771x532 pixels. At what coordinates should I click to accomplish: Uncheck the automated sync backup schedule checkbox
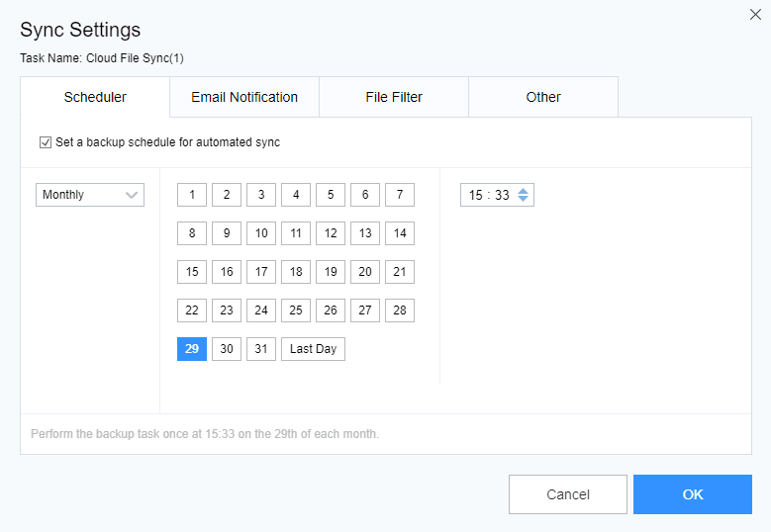click(46, 142)
